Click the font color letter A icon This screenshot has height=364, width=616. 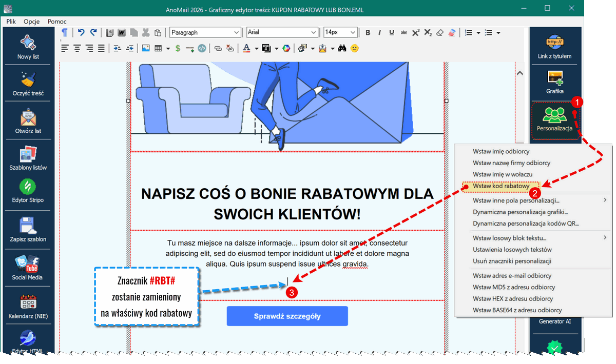246,48
